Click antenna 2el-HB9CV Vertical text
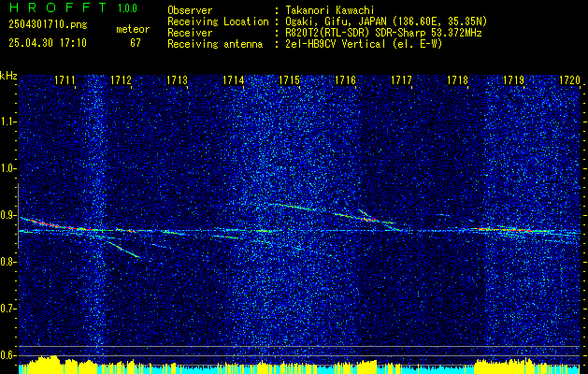588x374 pixels. pos(364,44)
